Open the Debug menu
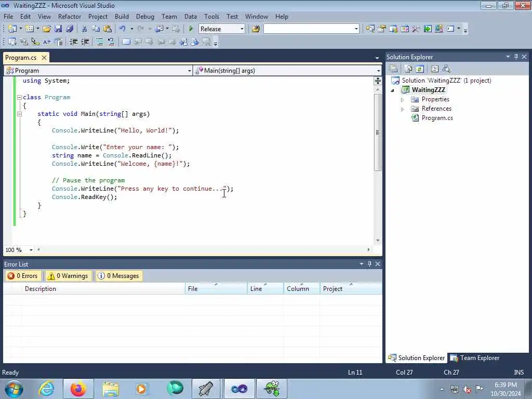This screenshot has height=399, width=532. click(145, 16)
